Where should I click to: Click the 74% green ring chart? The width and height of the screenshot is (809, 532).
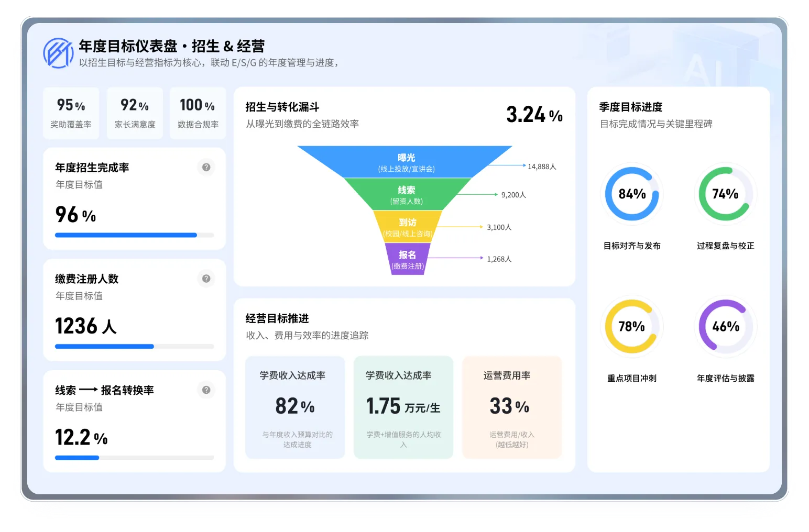(x=725, y=194)
